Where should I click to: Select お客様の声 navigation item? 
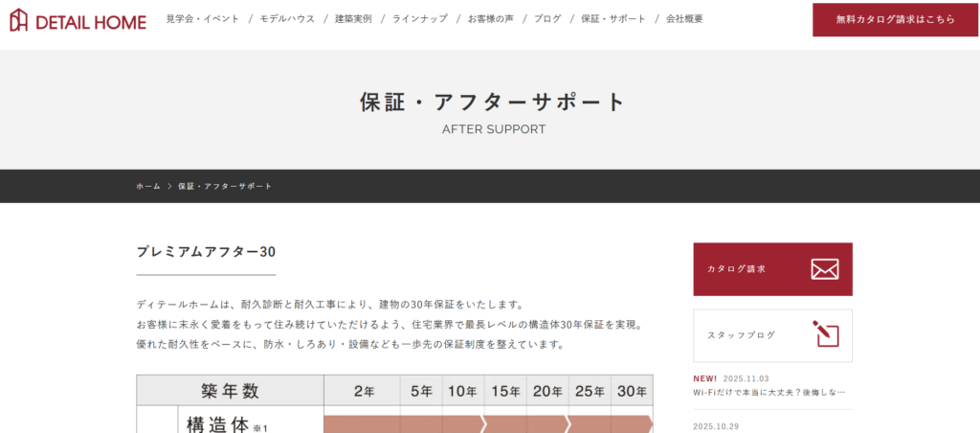(490, 19)
